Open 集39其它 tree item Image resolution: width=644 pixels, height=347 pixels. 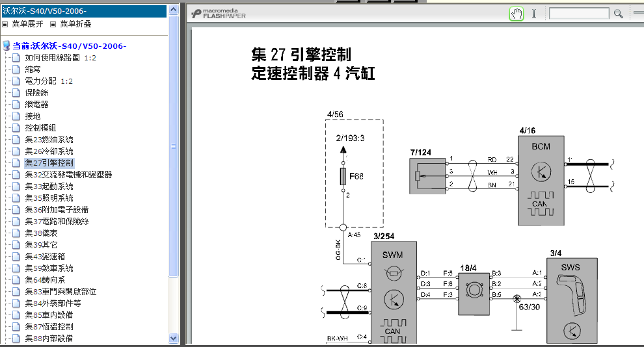41,245
